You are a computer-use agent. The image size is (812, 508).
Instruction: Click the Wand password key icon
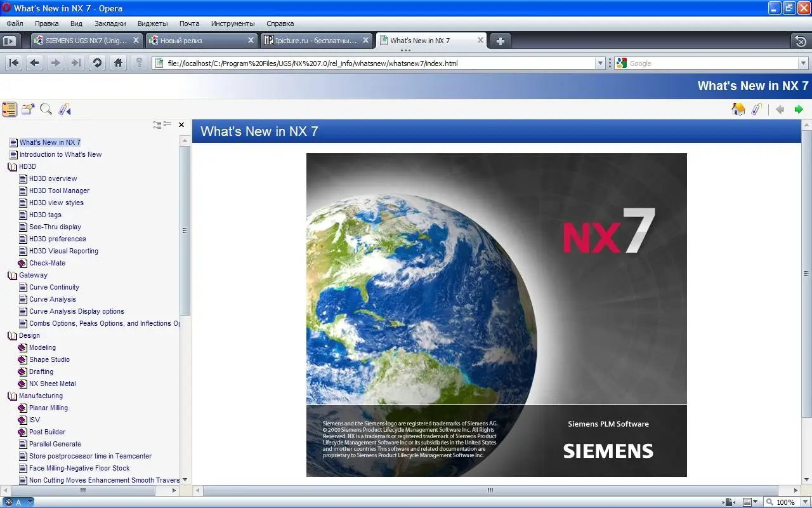coord(139,63)
